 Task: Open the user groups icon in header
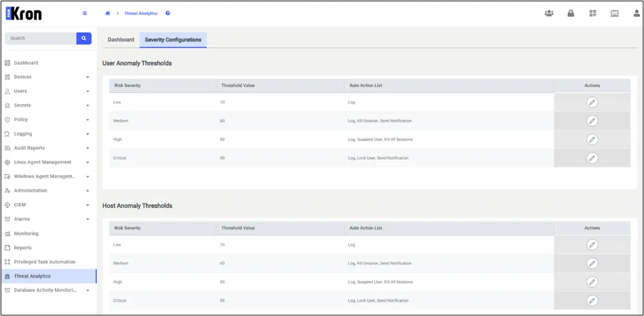pos(548,13)
